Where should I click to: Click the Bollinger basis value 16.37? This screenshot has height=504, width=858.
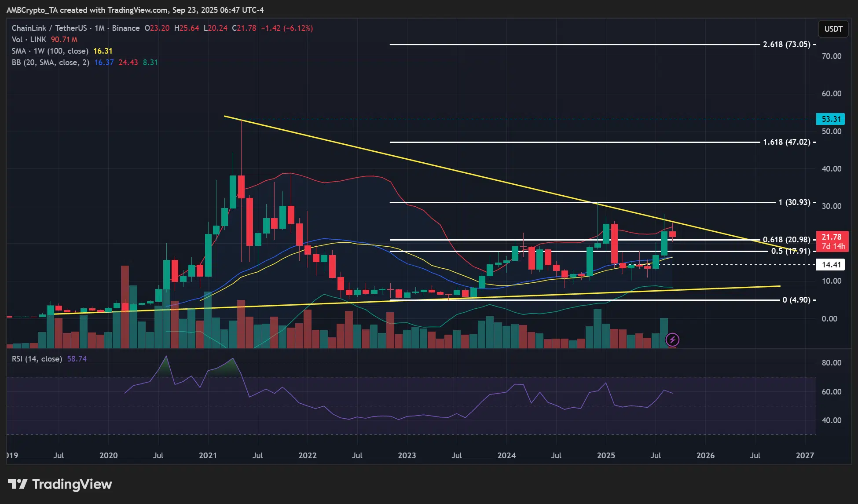point(104,62)
